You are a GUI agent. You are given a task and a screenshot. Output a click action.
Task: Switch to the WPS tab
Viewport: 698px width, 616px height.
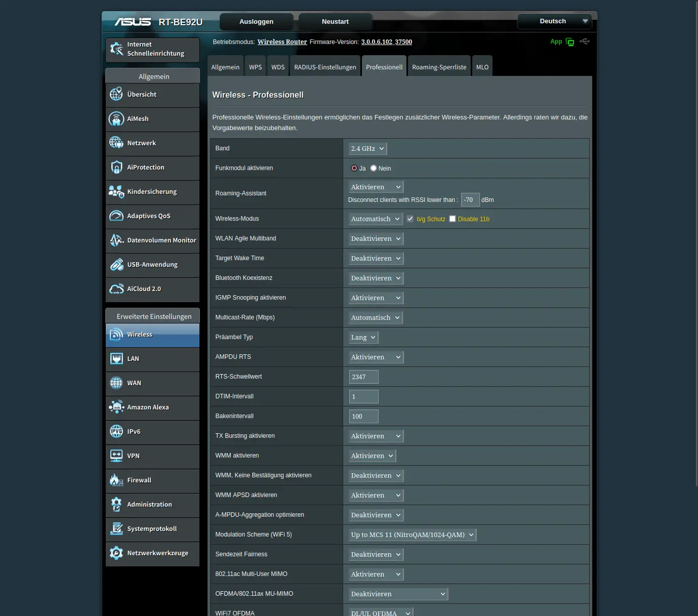click(x=256, y=67)
